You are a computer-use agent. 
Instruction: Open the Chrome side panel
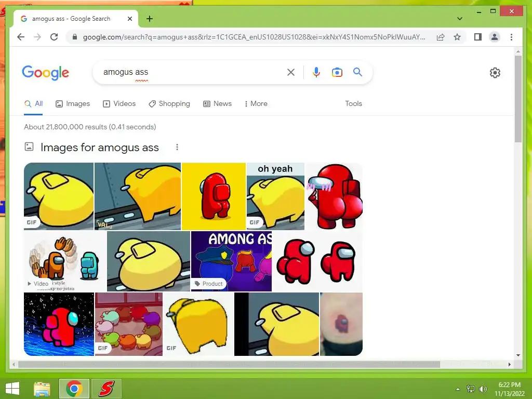coord(478,37)
